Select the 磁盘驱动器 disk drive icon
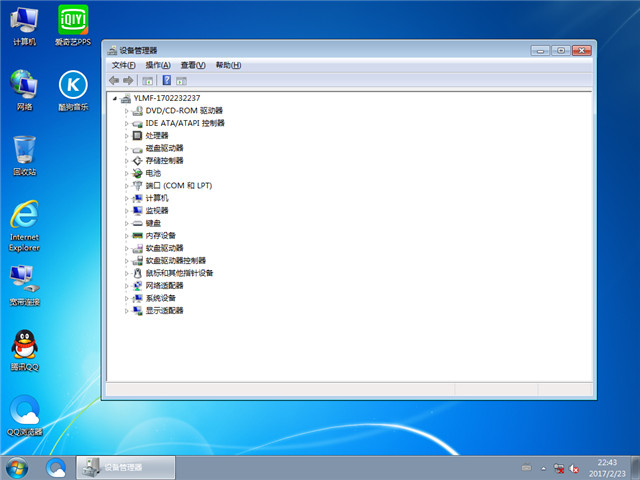This screenshot has height=480, width=640. (x=138, y=148)
